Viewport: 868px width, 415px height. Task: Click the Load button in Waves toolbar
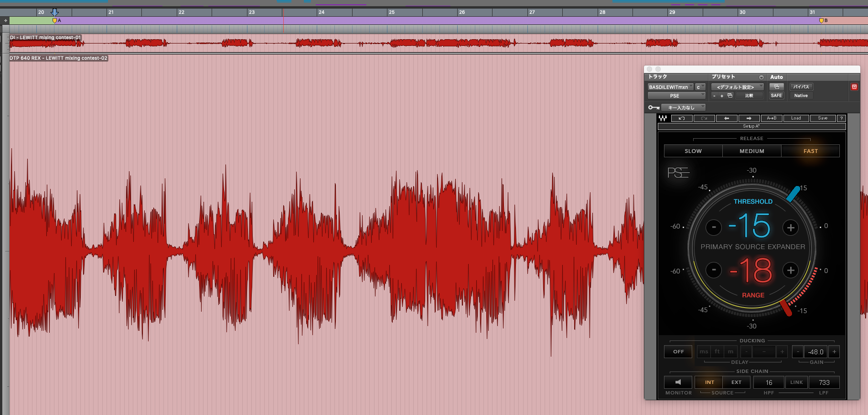pos(796,118)
